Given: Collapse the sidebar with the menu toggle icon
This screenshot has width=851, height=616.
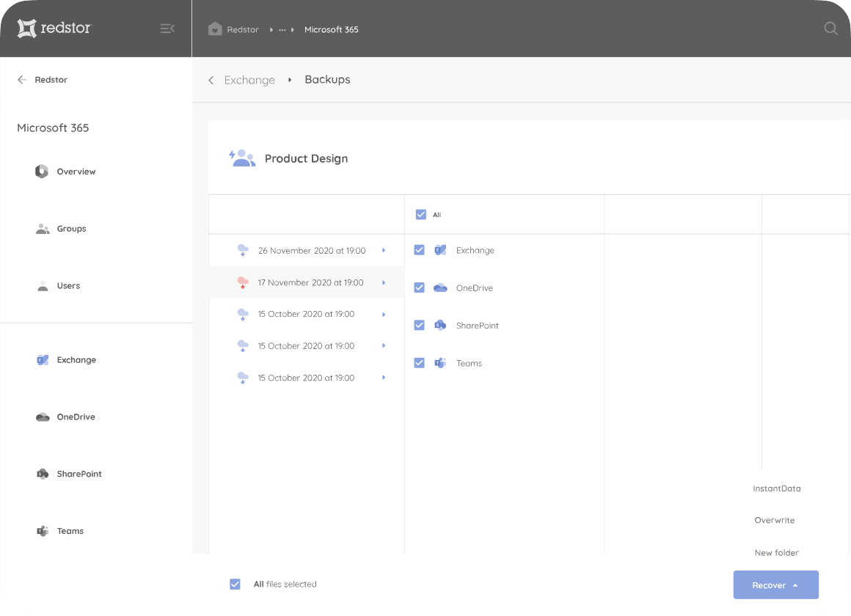Looking at the screenshot, I should [167, 29].
